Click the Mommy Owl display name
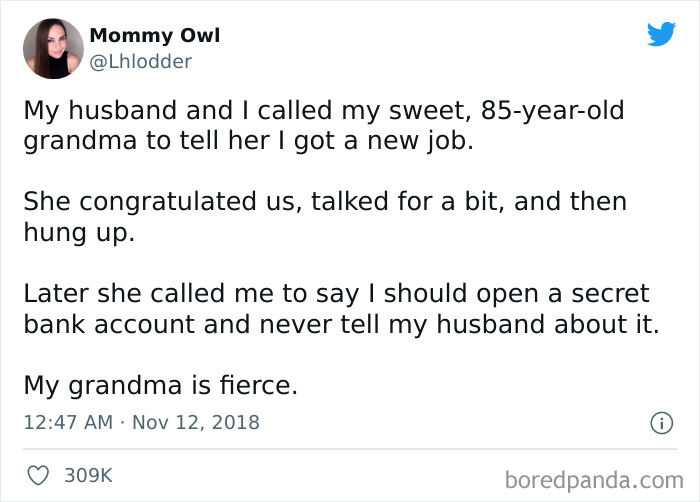The width and height of the screenshot is (700, 502). tap(154, 36)
